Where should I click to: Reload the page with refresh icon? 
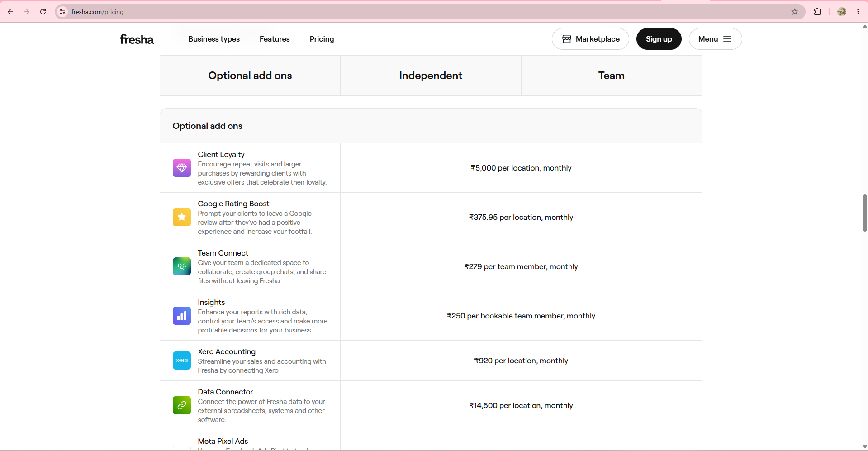click(43, 12)
